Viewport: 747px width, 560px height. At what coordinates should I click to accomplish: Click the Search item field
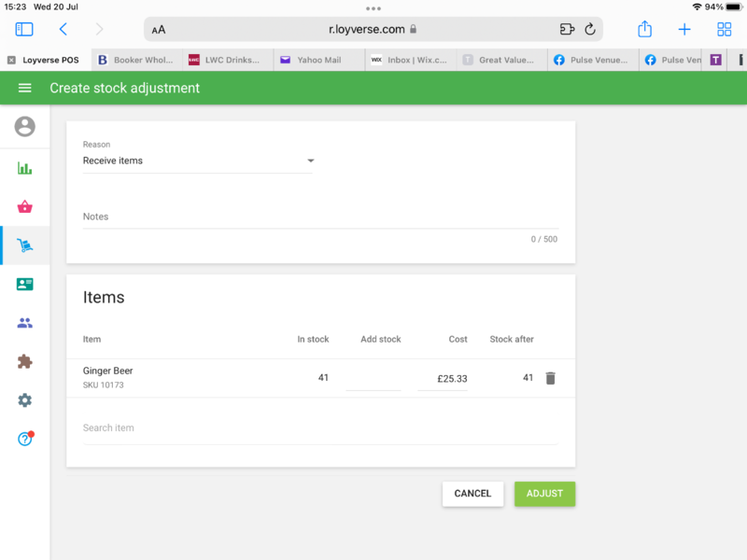pyautogui.click(x=320, y=428)
